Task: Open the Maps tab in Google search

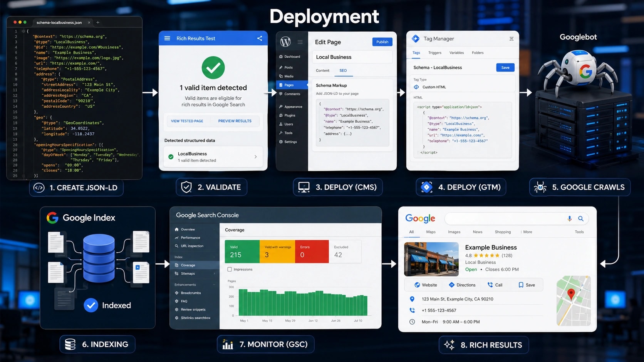Action: coord(431,232)
